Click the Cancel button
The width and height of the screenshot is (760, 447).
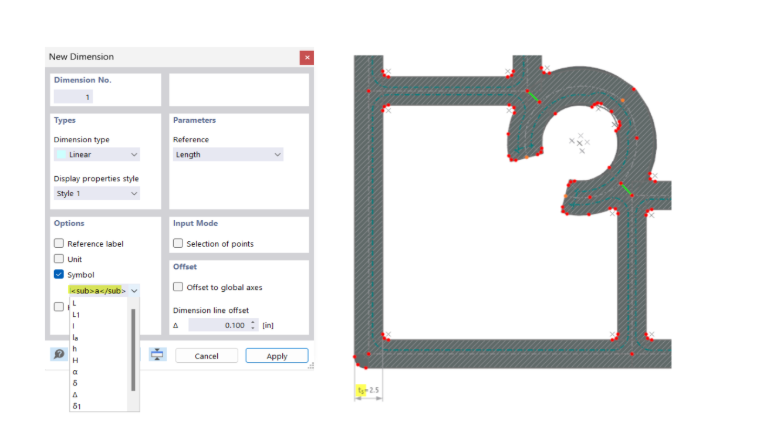206,356
